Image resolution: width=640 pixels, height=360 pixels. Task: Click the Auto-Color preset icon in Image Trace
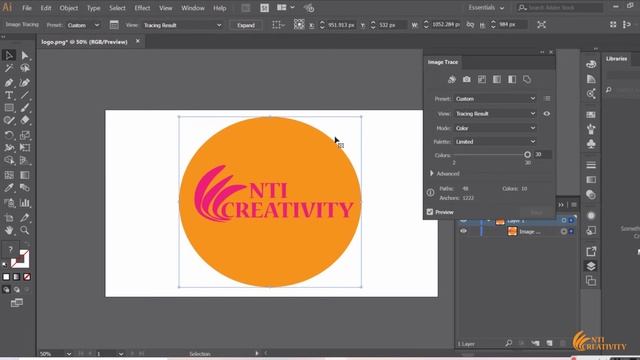452,80
